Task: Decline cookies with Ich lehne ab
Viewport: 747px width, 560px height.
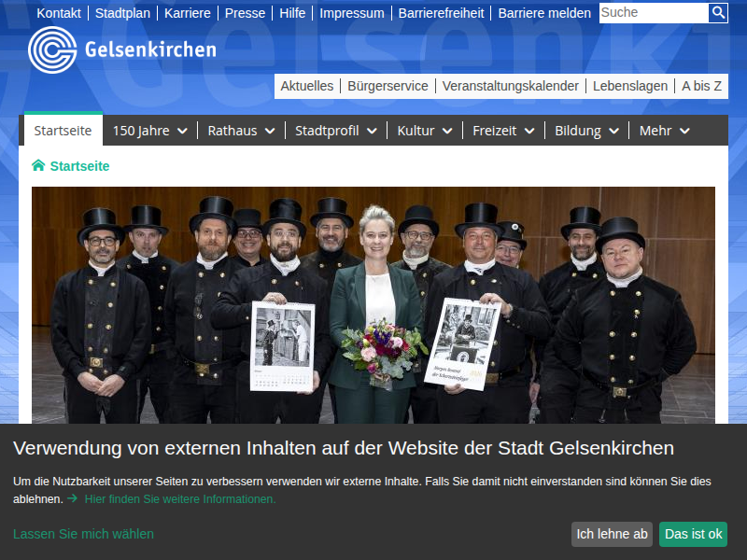Action: [612, 534]
